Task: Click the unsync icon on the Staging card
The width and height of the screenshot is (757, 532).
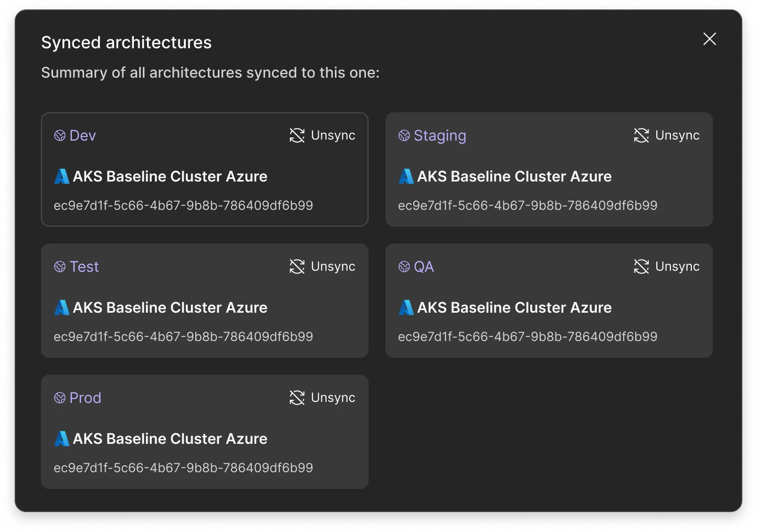Action: pos(642,135)
